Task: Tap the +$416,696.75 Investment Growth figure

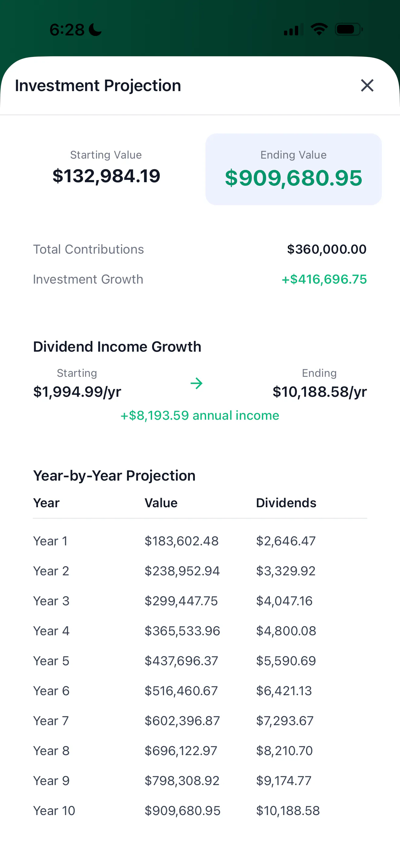Action: (x=324, y=279)
